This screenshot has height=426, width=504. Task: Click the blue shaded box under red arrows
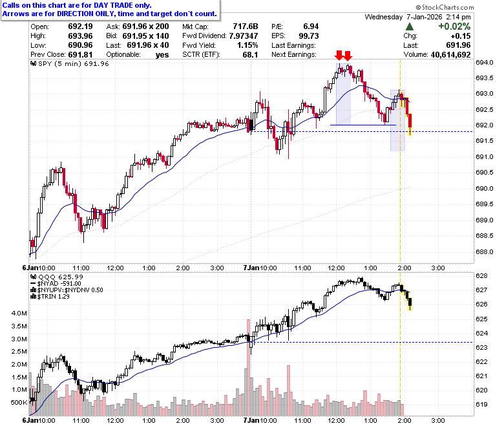click(x=343, y=94)
